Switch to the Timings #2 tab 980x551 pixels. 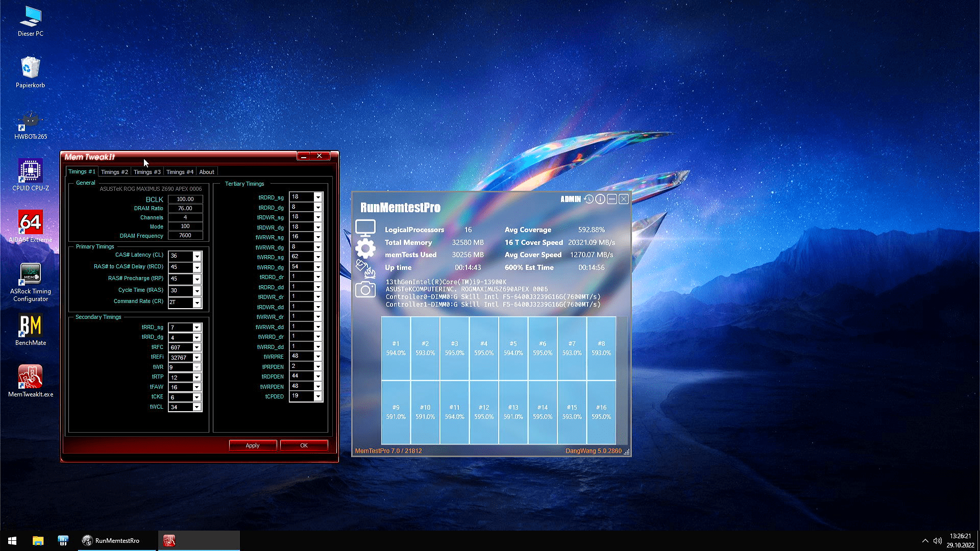(x=114, y=172)
